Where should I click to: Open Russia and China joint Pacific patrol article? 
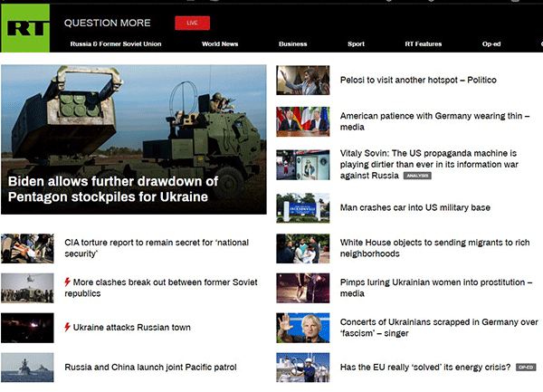[x=150, y=367]
